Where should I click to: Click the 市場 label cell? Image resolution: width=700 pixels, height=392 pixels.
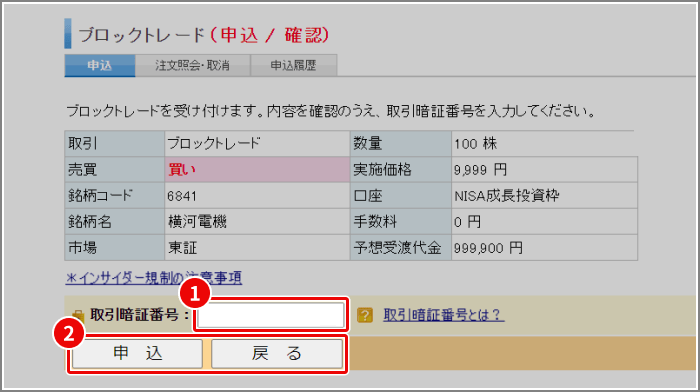(115, 248)
